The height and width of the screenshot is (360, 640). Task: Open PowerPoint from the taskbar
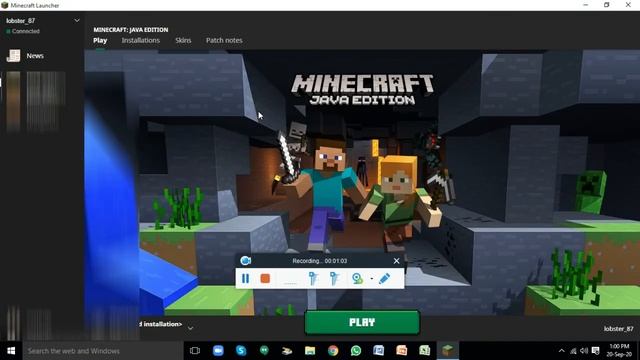pos(402,350)
